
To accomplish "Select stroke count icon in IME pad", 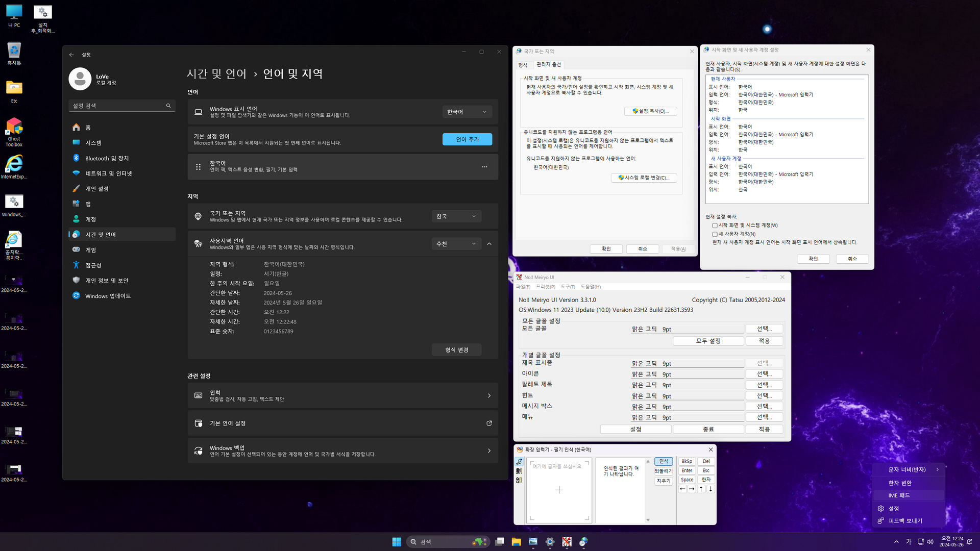I will coord(519,471).
